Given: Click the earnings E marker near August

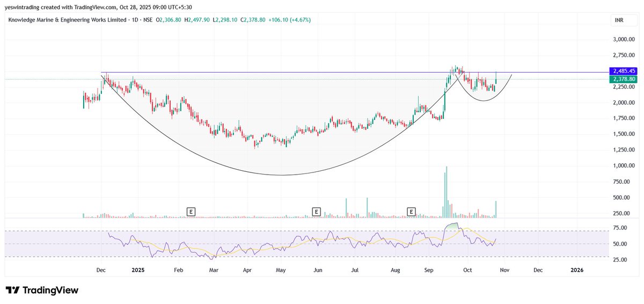Looking at the screenshot, I should [x=412, y=212].
